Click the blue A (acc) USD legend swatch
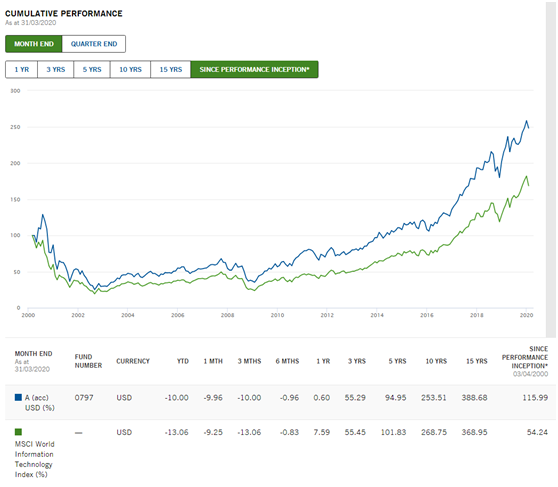558x487 pixels. 18,397
